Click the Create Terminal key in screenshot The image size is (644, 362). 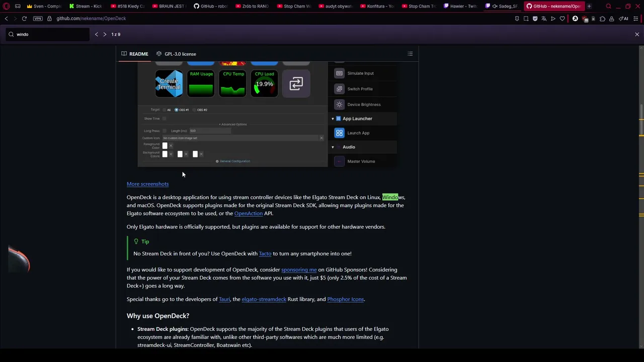[x=169, y=83]
